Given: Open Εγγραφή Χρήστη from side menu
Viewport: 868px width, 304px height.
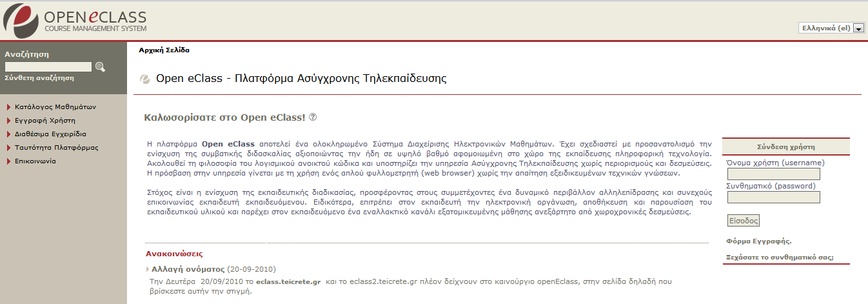Looking at the screenshot, I should 45,120.
